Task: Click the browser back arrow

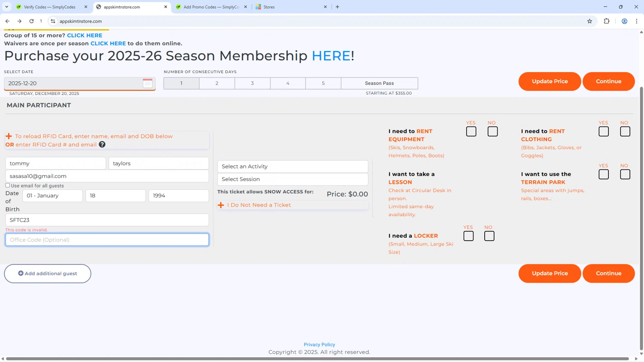Action: click(x=7, y=21)
